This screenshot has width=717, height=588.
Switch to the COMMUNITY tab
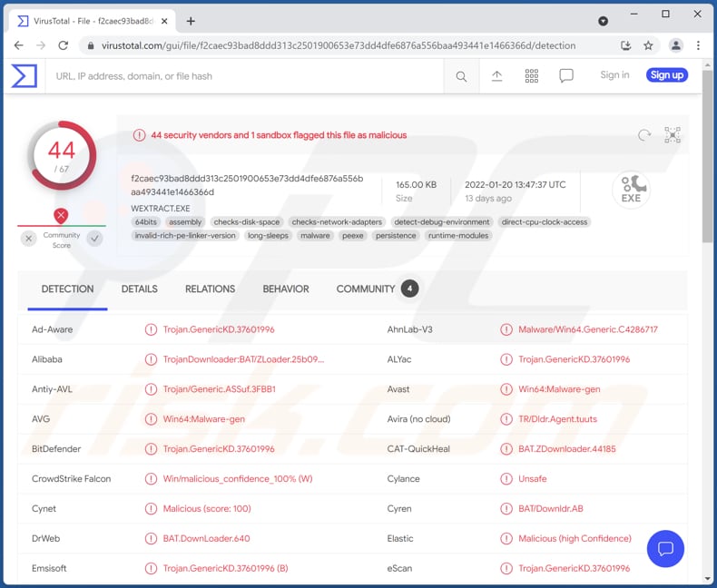pyautogui.click(x=378, y=289)
